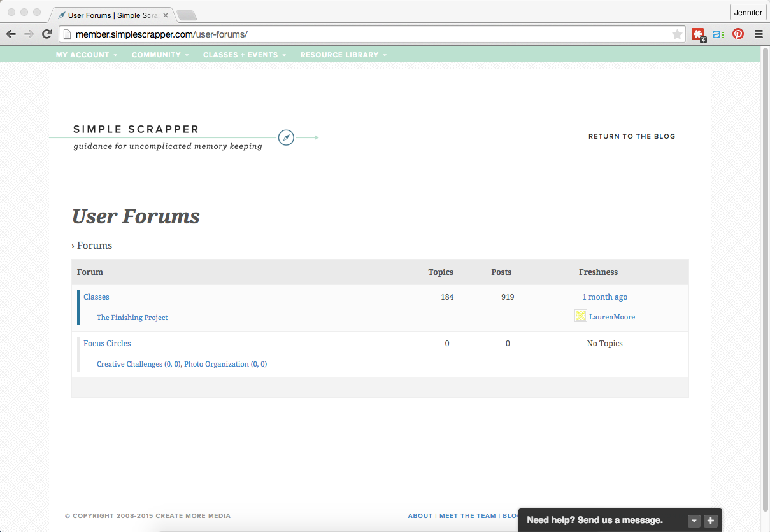Open the Chrome hamburger menu

759,34
